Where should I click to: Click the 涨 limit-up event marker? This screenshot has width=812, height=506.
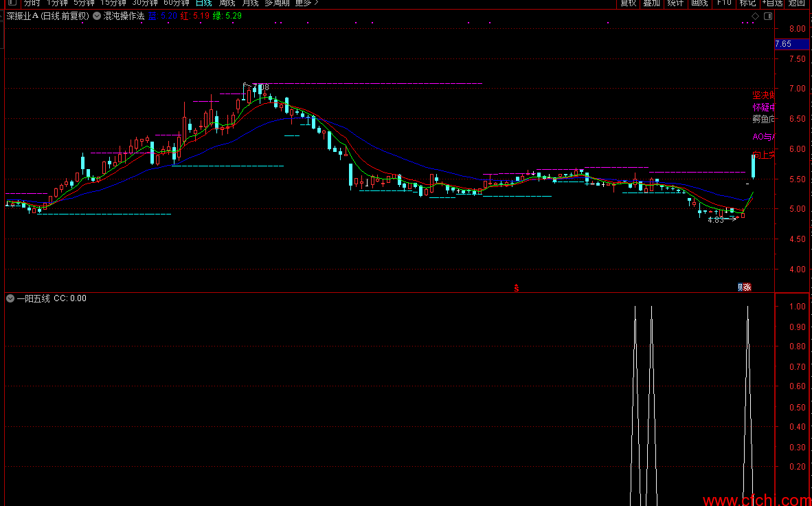click(x=748, y=287)
